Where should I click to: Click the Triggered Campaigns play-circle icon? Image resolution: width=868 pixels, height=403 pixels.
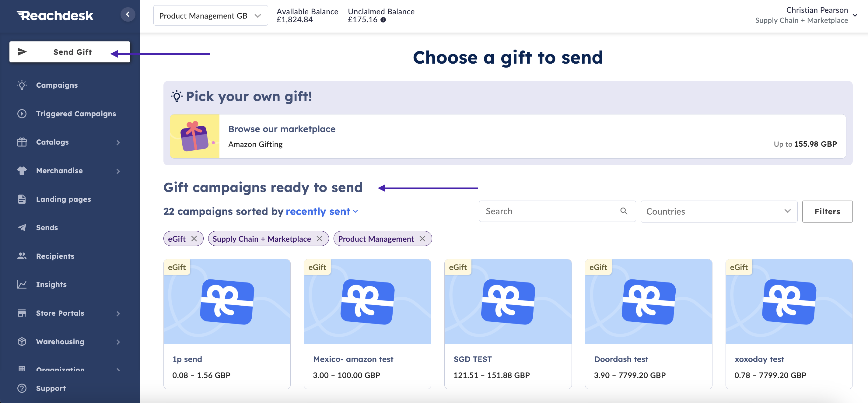point(22,114)
